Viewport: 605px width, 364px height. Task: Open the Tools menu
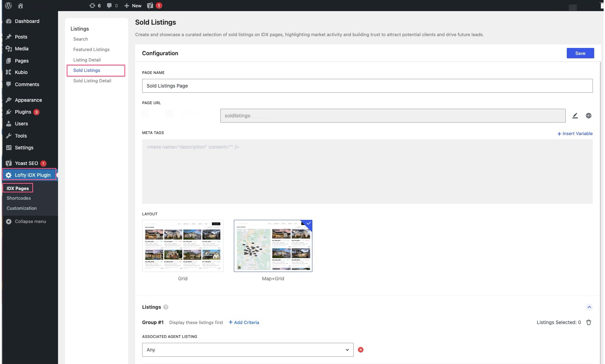[x=21, y=136]
